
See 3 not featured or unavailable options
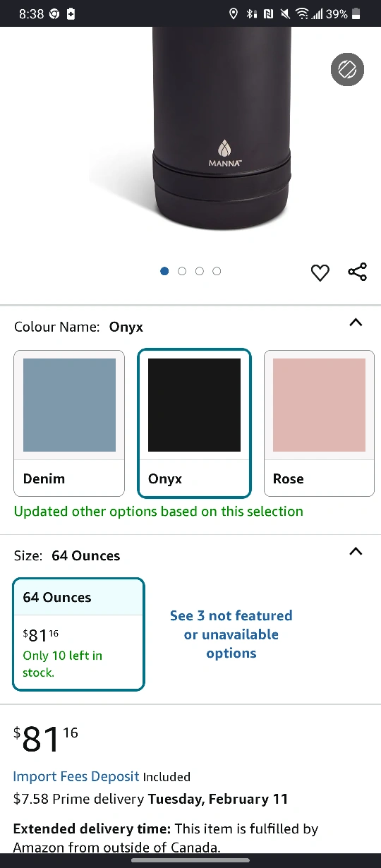(x=231, y=634)
